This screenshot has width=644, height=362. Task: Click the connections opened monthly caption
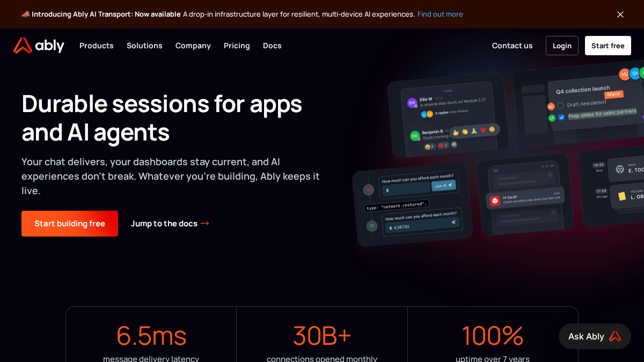coord(322,358)
